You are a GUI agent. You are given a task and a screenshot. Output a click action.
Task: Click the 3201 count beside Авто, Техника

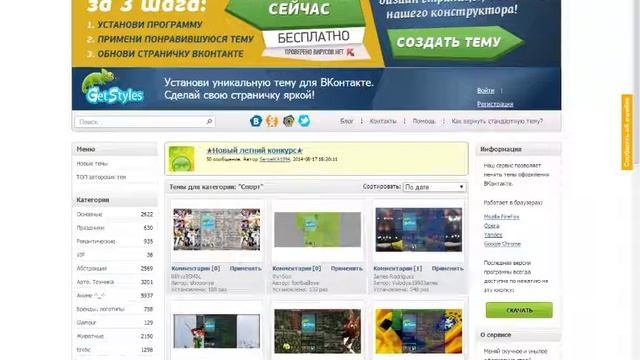coord(147,282)
